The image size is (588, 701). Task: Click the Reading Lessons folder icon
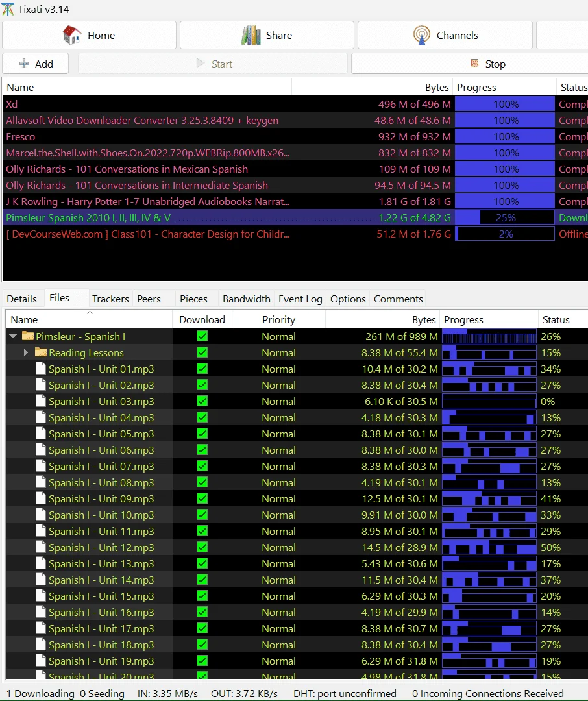click(x=41, y=352)
